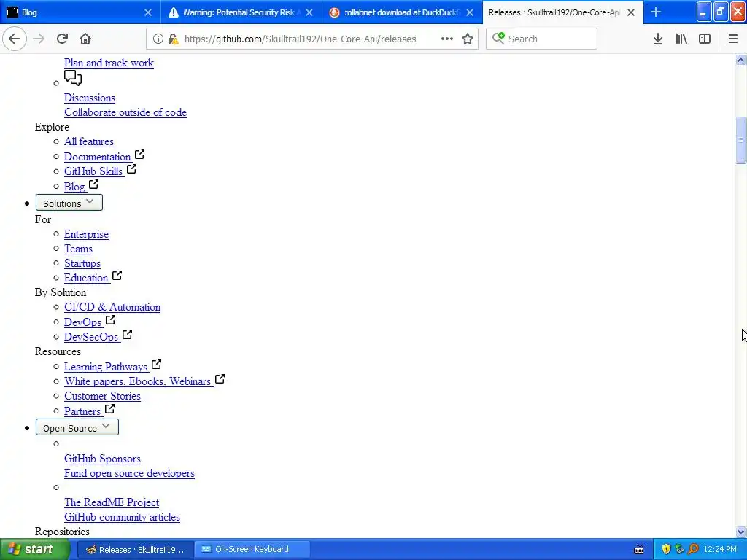Close the Security Risk warning tab
747x560 pixels.
[309, 12]
